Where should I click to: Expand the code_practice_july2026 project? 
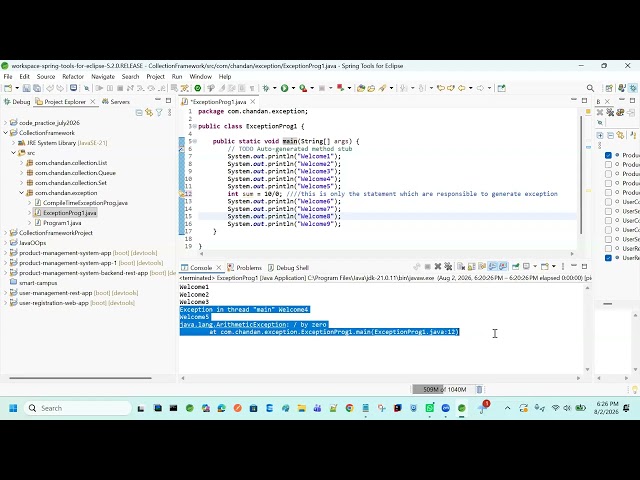tap(6, 122)
